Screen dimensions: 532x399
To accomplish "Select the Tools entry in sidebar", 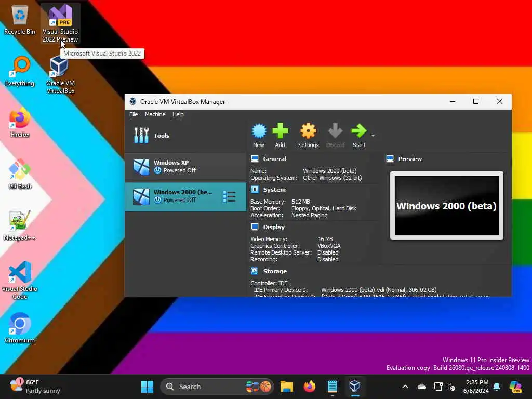I will pyautogui.click(x=185, y=136).
